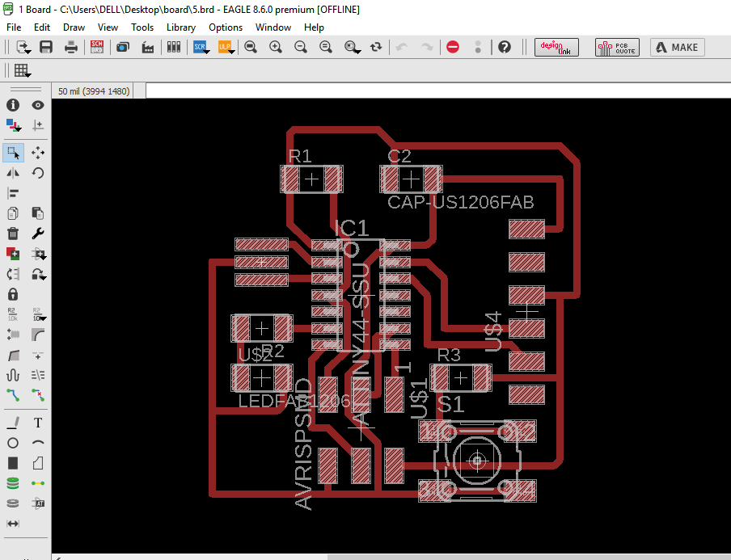This screenshot has height=560, width=731.
Task: Select the Mark origin tool
Action: click(38, 125)
